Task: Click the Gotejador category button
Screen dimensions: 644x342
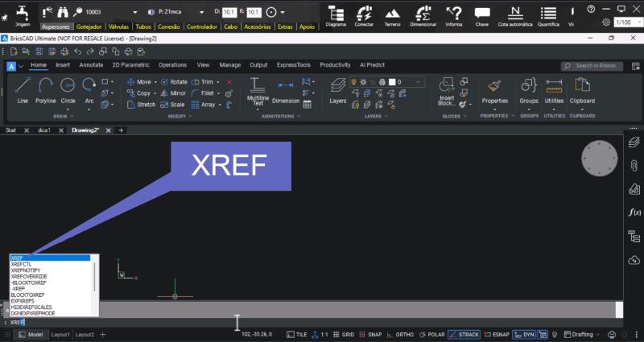Action: [89, 27]
